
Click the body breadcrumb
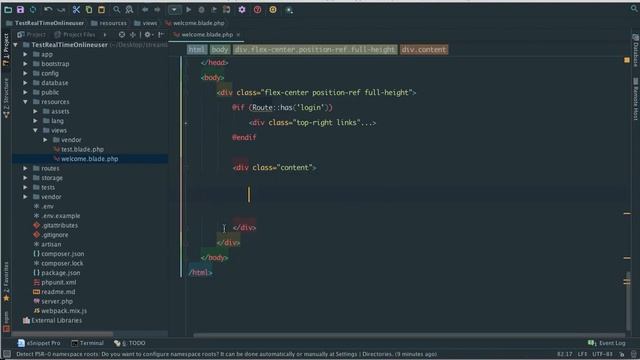pyautogui.click(x=220, y=50)
